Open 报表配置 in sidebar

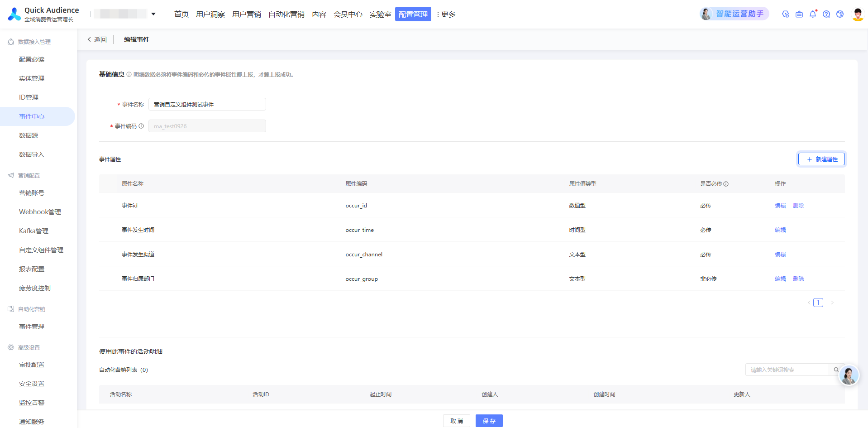(32, 269)
